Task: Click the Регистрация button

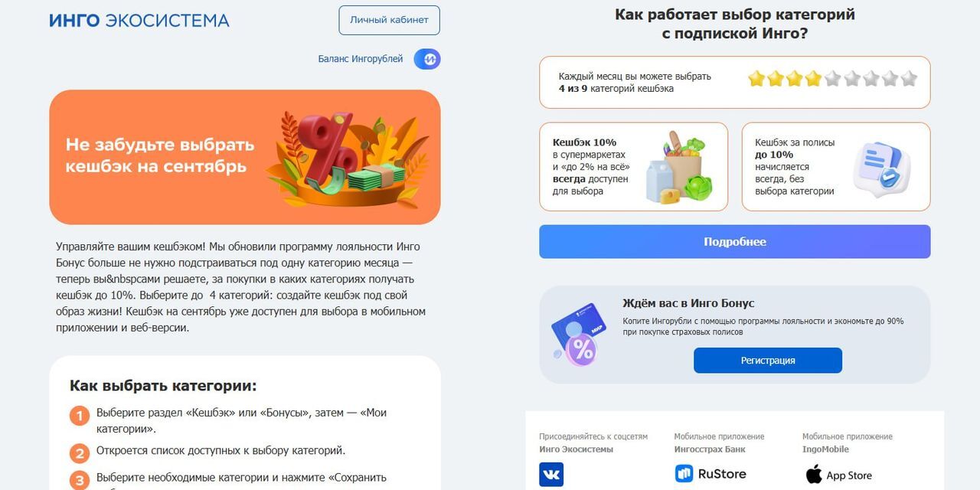Action: (768, 361)
